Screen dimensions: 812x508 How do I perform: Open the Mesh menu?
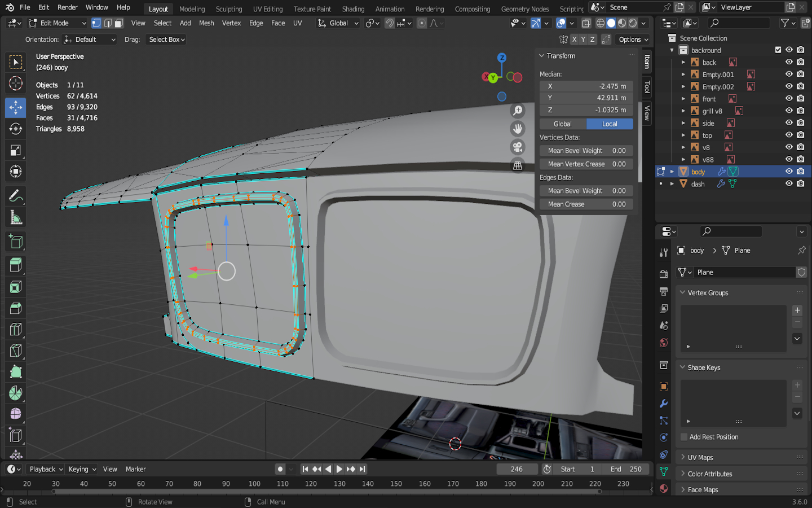pos(206,23)
